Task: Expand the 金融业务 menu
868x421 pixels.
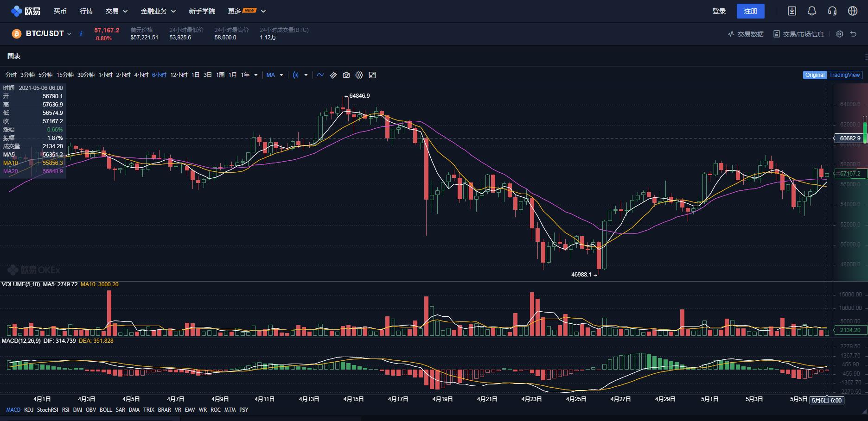Action: tap(158, 11)
